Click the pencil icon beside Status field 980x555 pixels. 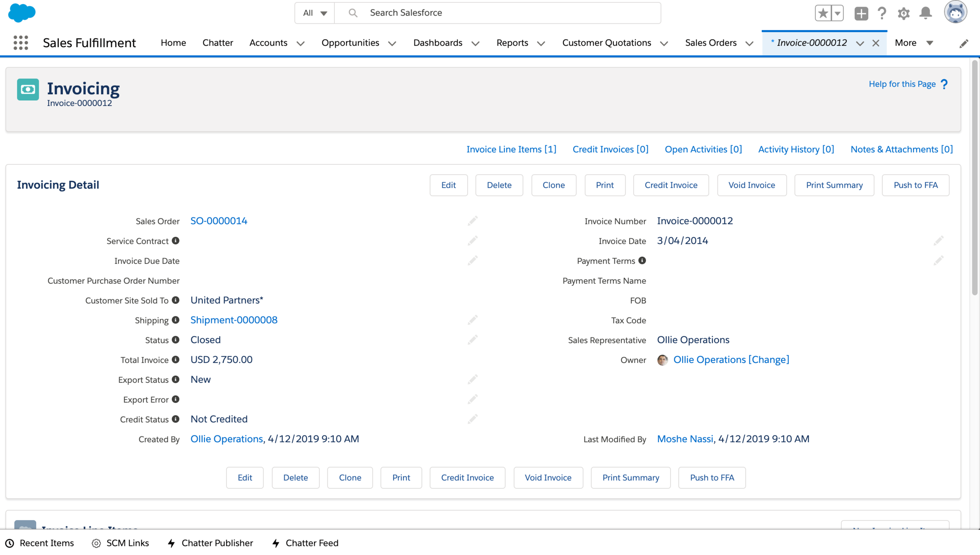click(x=473, y=340)
